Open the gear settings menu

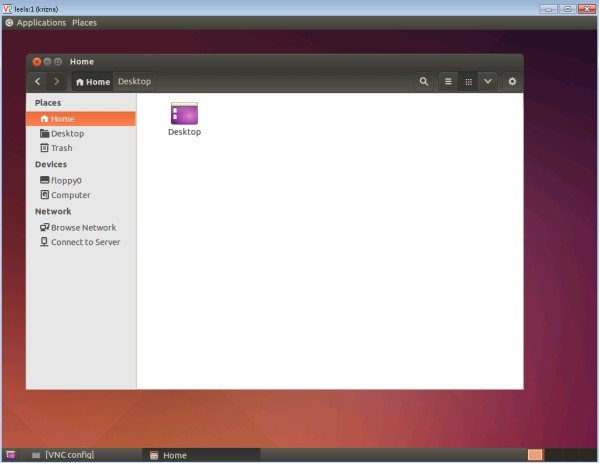(512, 81)
